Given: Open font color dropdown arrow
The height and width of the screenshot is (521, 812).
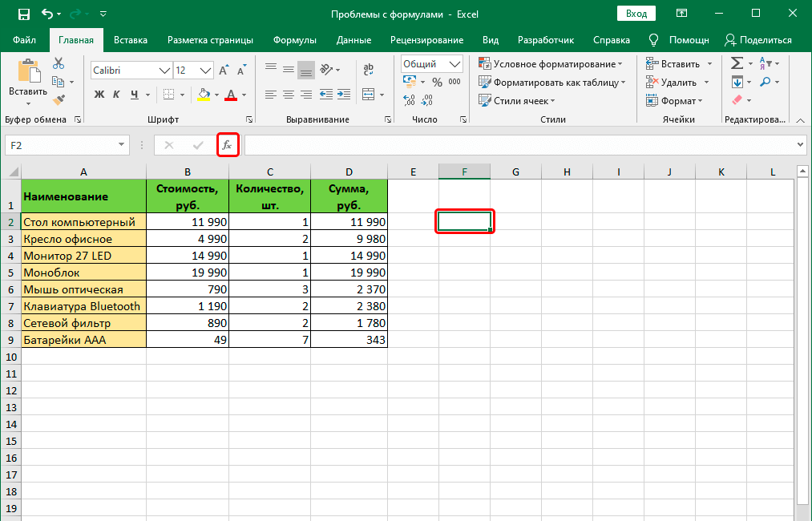Looking at the screenshot, I should click(244, 95).
